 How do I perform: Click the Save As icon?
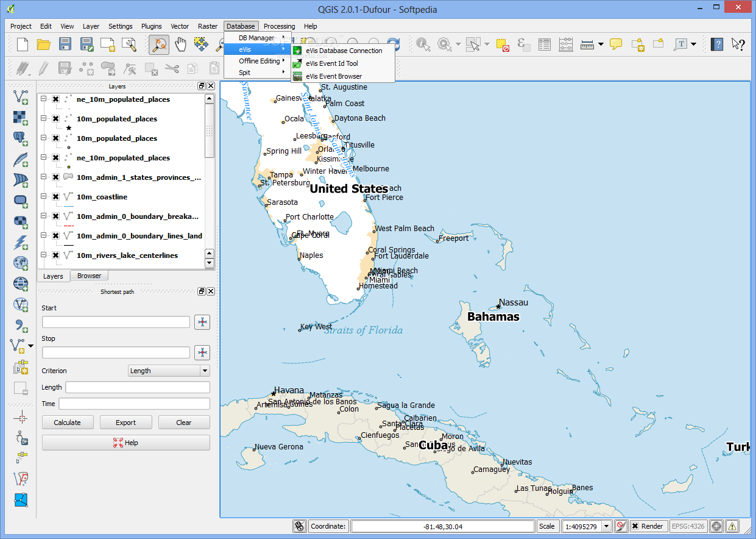pyautogui.click(x=87, y=44)
